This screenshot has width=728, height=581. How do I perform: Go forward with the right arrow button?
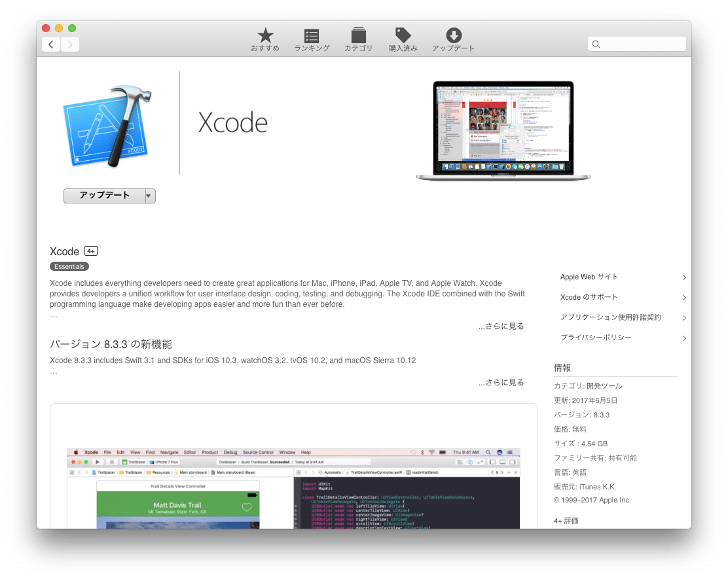[x=70, y=44]
